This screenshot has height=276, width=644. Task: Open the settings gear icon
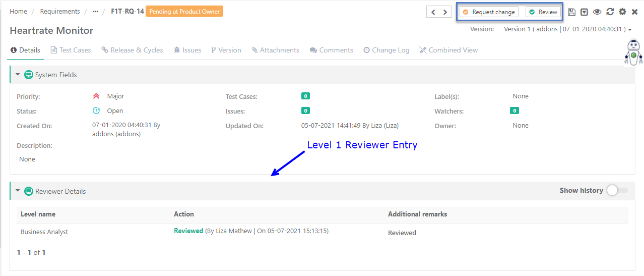point(623,12)
